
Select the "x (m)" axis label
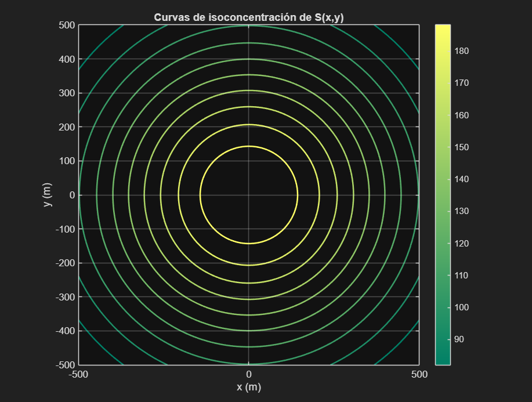[248, 387]
